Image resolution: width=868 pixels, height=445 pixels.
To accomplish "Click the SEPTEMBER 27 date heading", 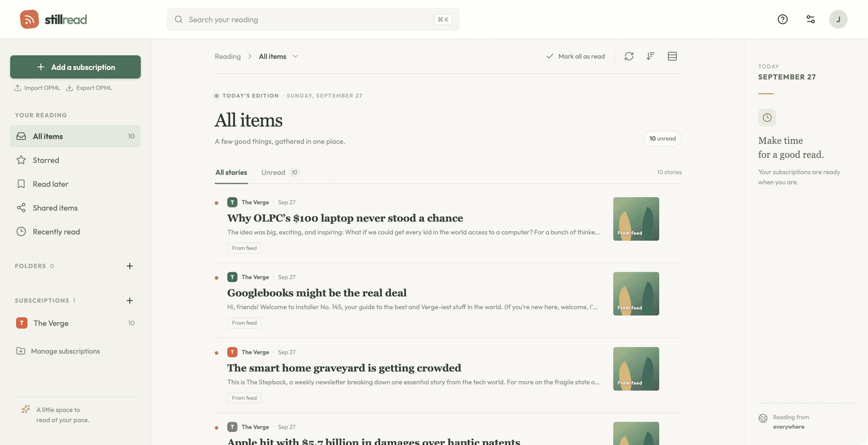I will click(x=787, y=77).
